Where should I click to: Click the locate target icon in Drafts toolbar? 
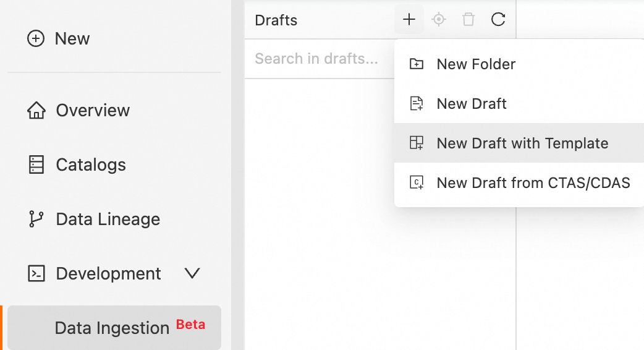(x=439, y=20)
